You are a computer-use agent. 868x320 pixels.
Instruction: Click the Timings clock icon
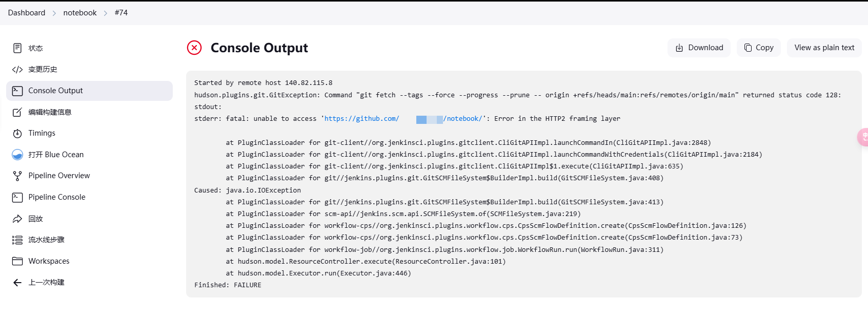[x=17, y=134]
